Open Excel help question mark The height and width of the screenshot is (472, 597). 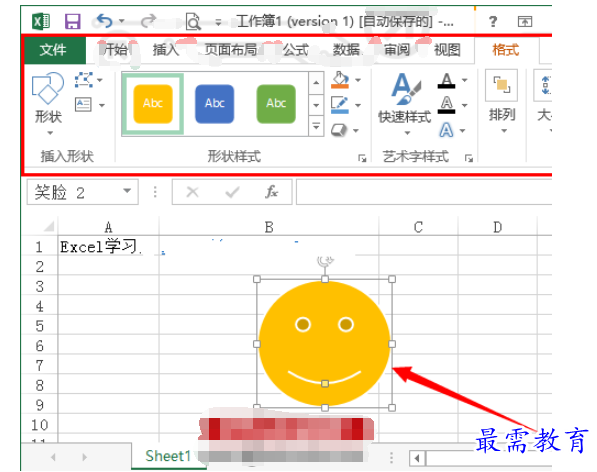click(x=493, y=21)
